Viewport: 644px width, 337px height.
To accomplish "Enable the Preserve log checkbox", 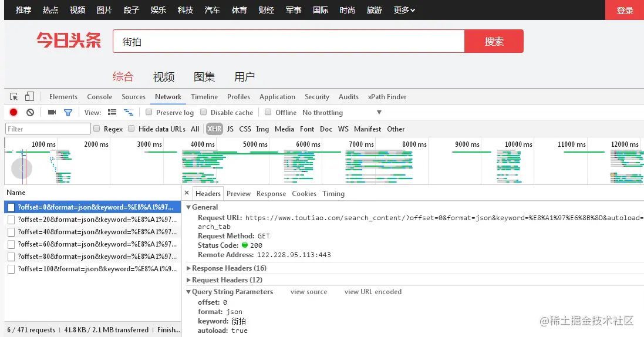I will [149, 112].
